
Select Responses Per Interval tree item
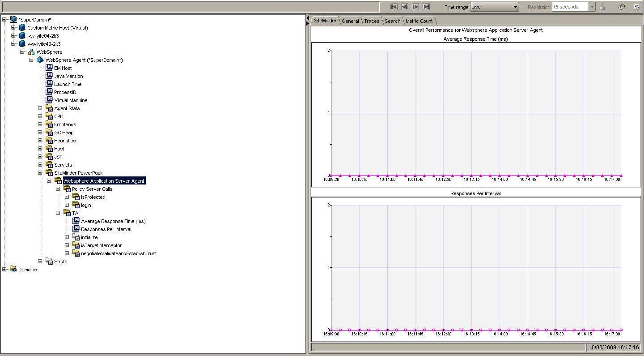click(106, 229)
